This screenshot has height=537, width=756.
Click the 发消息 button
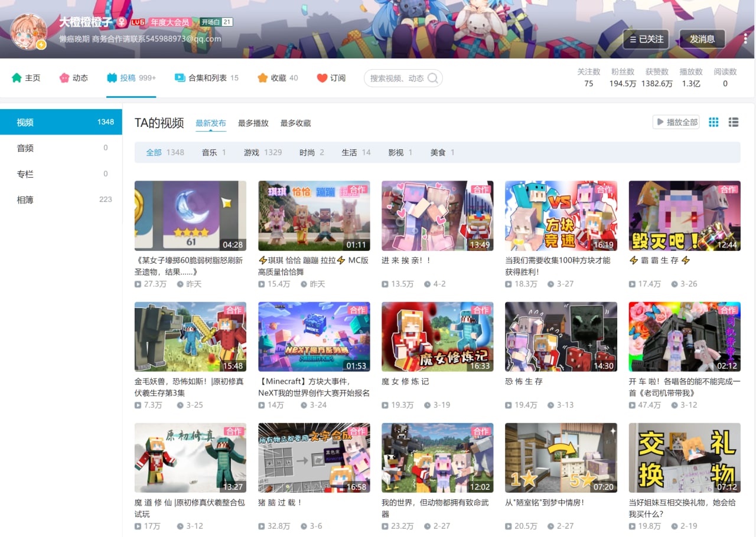(702, 39)
